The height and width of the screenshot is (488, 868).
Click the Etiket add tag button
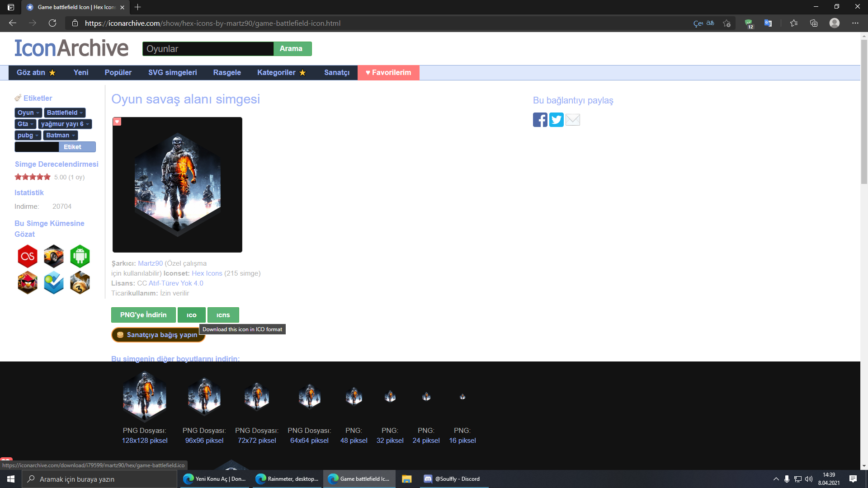tap(77, 147)
